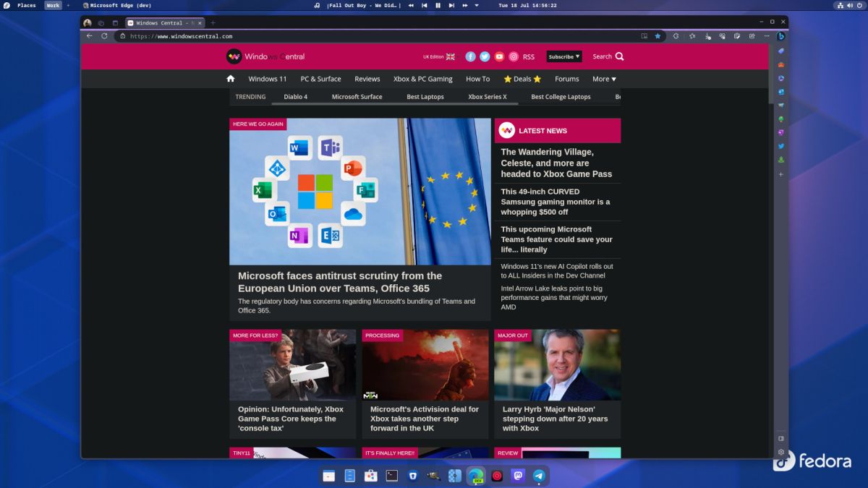This screenshot has height=488, width=868.
Task: Open trending topic Xbox Series X
Action: tap(488, 96)
